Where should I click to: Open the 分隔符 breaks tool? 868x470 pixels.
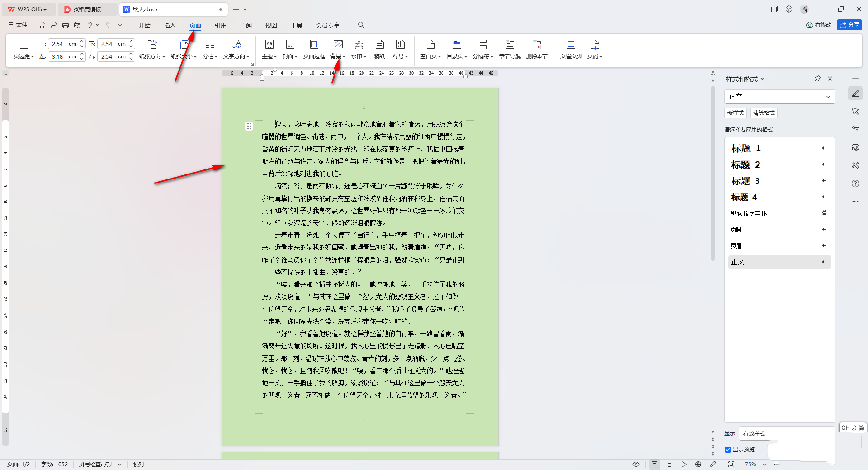point(483,49)
